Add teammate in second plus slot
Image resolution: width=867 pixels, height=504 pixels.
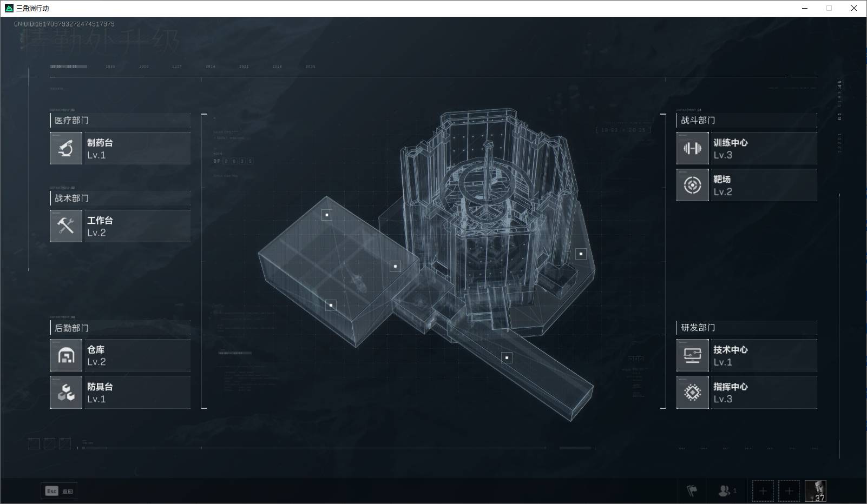[x=789, y=491]
